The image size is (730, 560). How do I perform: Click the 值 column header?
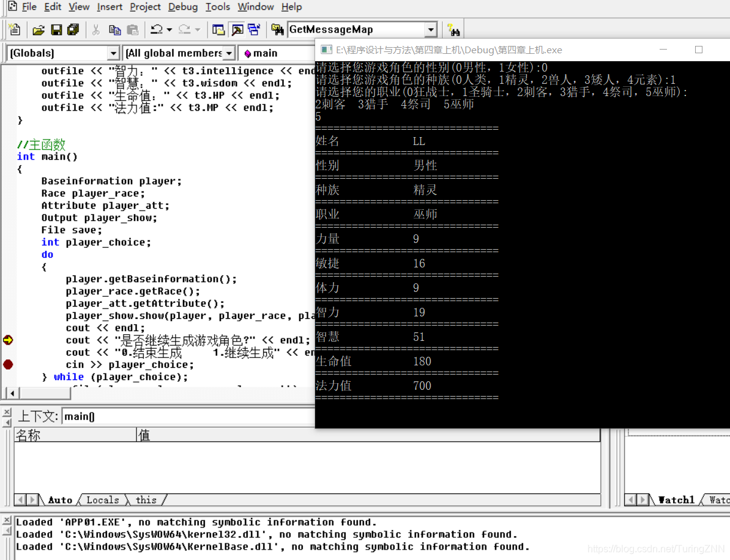point(368,435)
